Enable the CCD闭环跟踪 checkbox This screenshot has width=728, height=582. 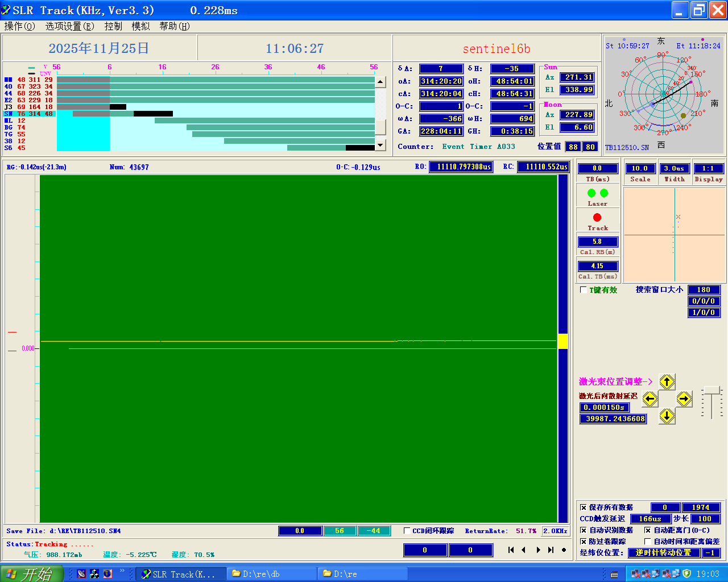click(x=407, y=531)
